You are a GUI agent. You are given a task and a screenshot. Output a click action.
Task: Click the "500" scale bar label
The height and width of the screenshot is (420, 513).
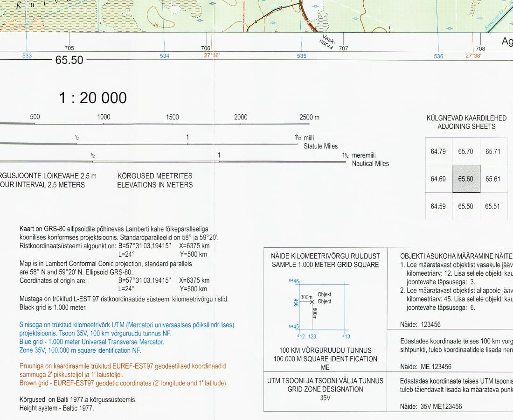[35, 117]
